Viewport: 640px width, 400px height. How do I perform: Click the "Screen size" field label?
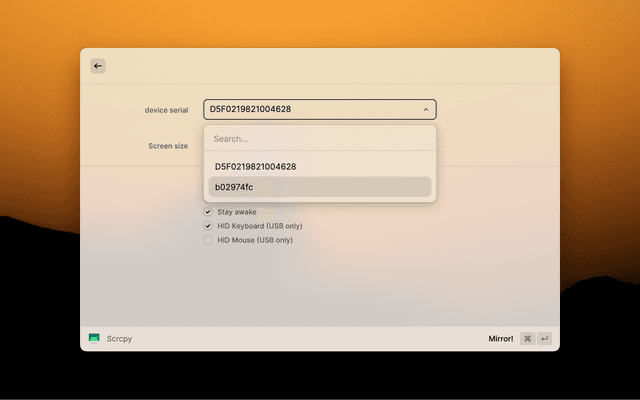[x=168, y=146]
